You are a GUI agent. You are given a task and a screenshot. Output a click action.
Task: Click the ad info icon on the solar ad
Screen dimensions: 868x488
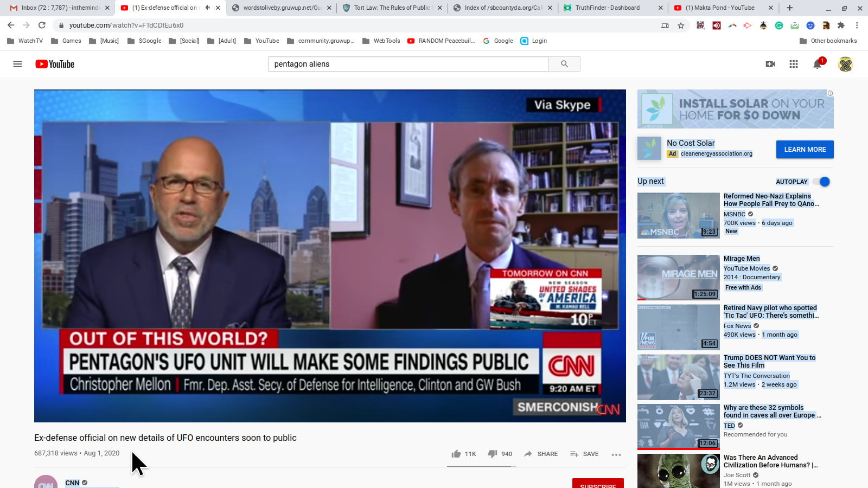(x=830, y=93)
